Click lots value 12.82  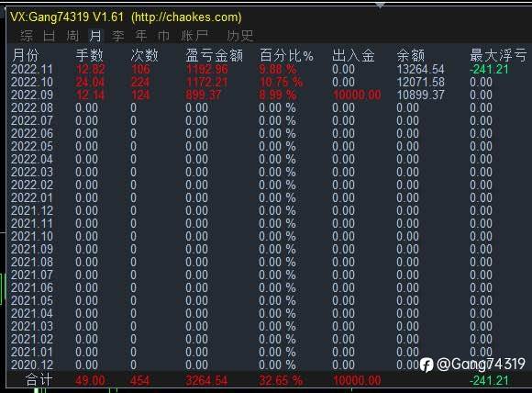(91, 69)
